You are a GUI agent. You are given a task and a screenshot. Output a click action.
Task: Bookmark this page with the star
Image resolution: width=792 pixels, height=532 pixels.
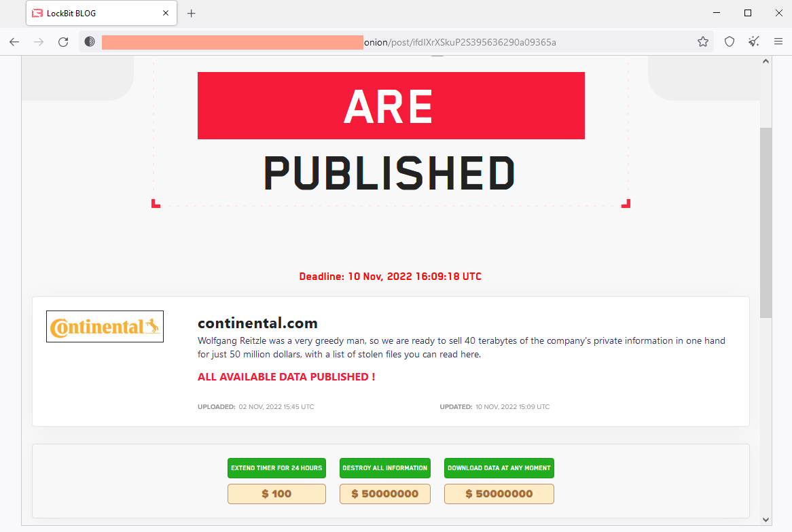(x=702, y=42)
